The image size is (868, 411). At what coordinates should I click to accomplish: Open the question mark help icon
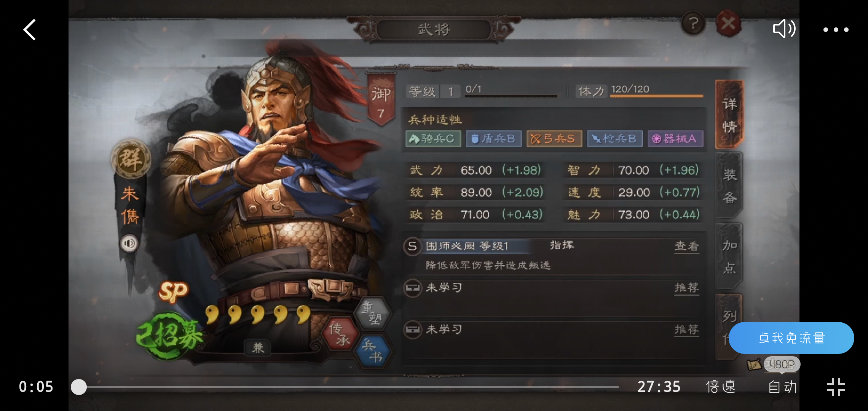click(x=693, y=24)
